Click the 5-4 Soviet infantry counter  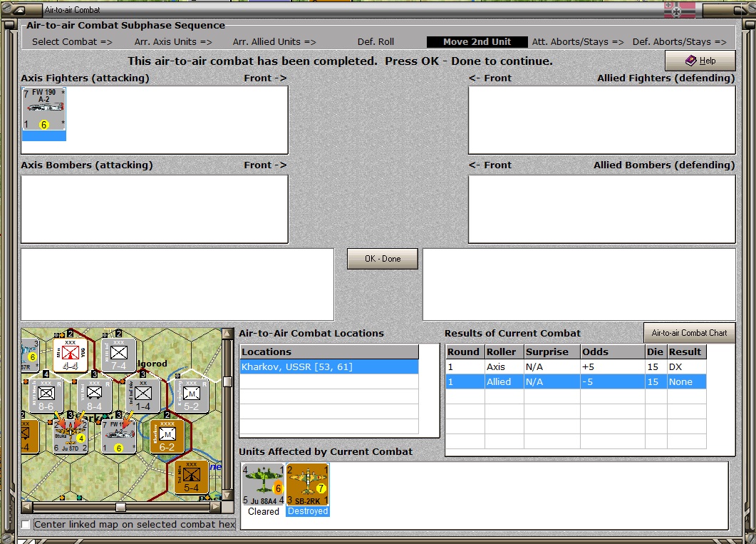[192, 477]
